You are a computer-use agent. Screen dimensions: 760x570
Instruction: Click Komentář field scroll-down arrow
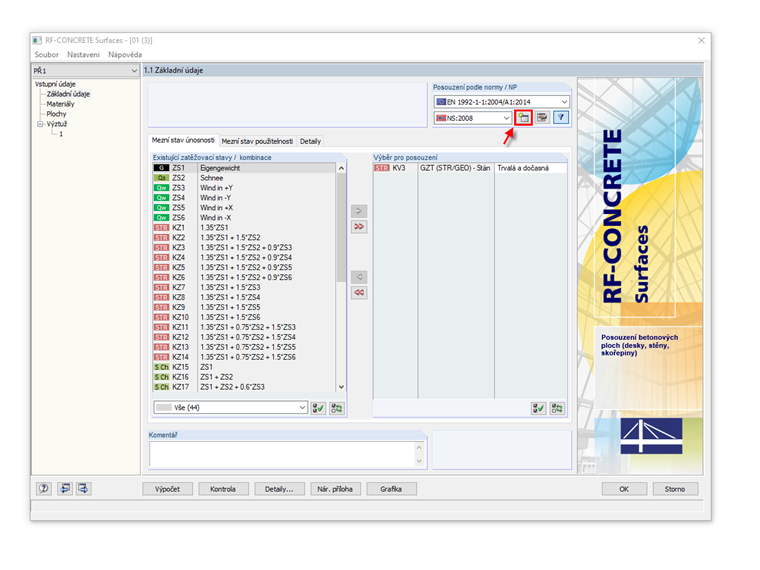pyautogui.click(x=419, y=461)
